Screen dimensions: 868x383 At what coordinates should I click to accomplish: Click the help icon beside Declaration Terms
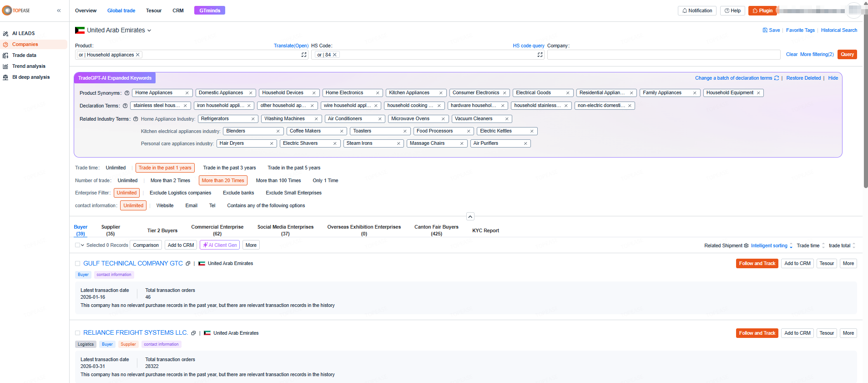click(125, 106)
